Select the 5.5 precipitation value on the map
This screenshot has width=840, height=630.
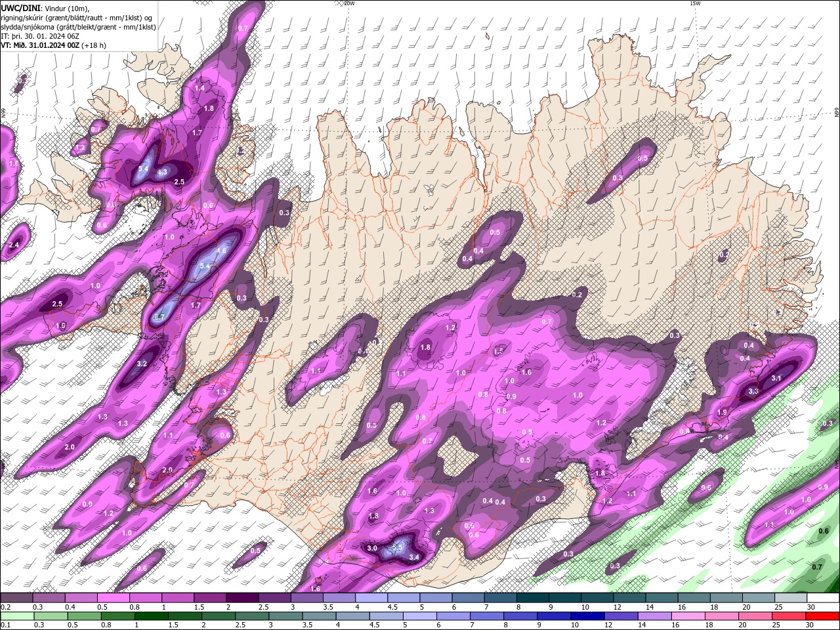(x=396, y=547)
